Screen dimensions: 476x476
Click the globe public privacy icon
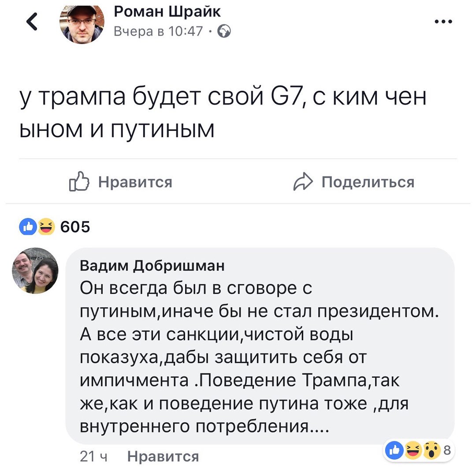tap(223, 31)
